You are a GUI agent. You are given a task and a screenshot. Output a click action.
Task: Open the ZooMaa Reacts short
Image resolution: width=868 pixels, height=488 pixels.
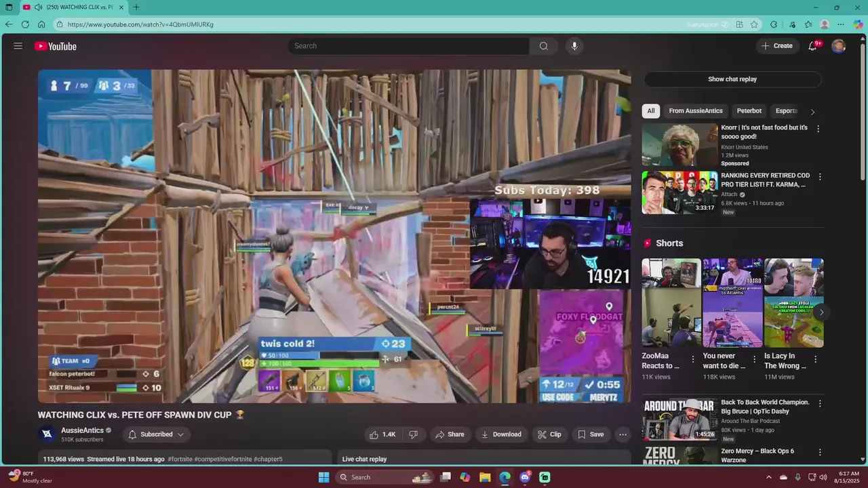(x=671, y=303)
